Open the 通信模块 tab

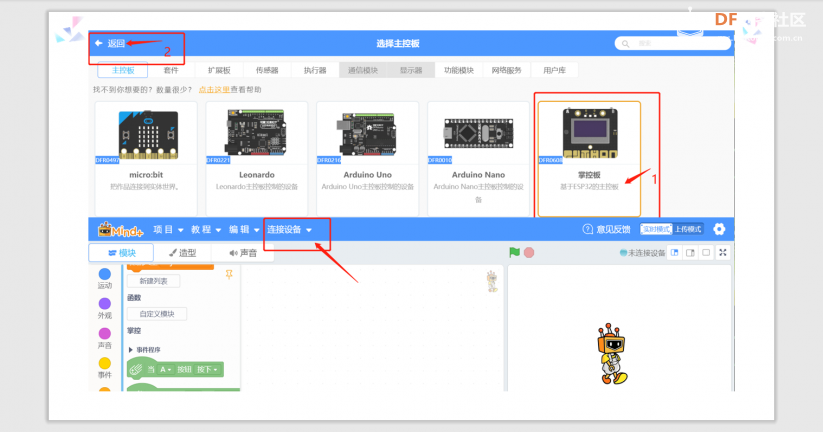coord(363,70)
